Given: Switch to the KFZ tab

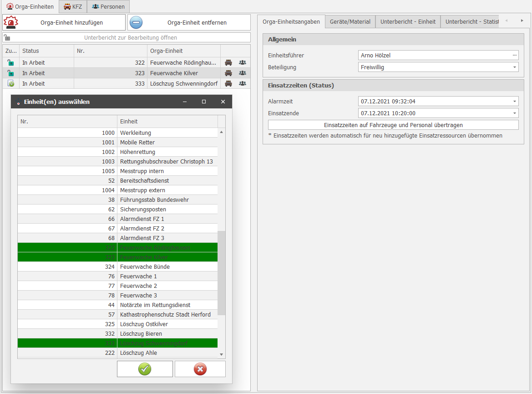Looking at the screenshot, I should [x=73, y=7].
